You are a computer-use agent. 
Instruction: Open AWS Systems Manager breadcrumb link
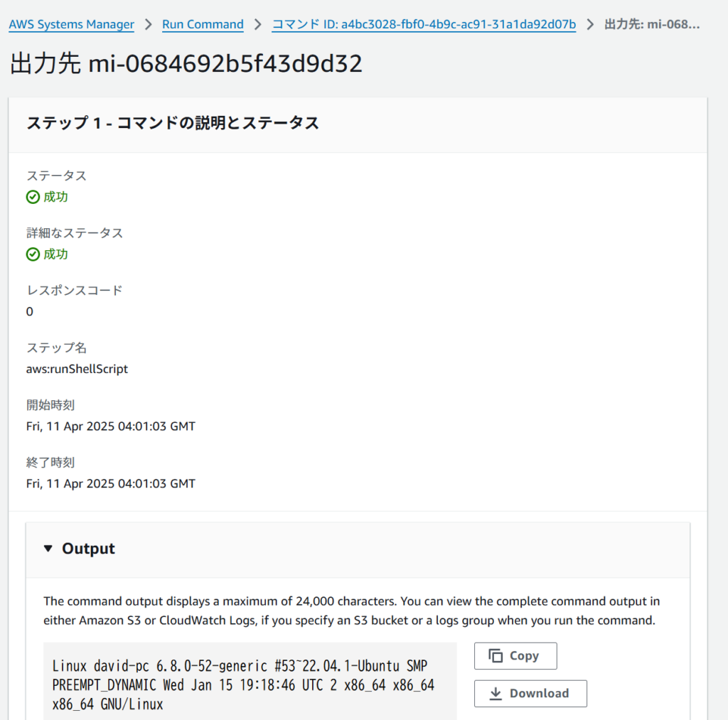click(72, 24)
